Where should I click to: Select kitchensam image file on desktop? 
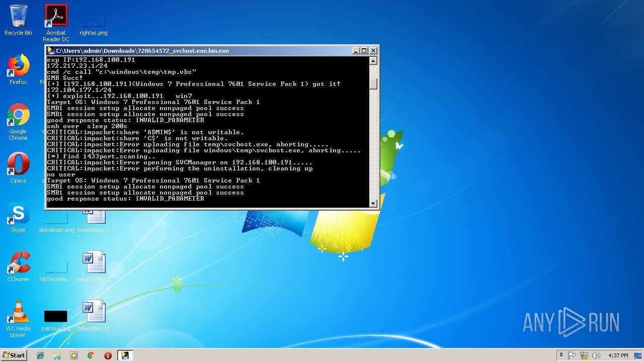pyautogui.click(x=56, y=271)
